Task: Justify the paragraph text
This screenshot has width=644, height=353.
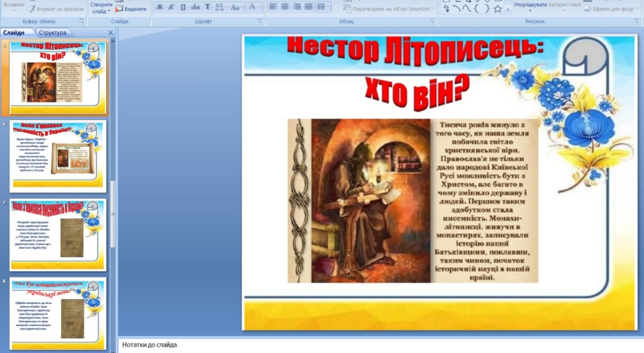Action: pyautogui.click(x=309, y=8)
